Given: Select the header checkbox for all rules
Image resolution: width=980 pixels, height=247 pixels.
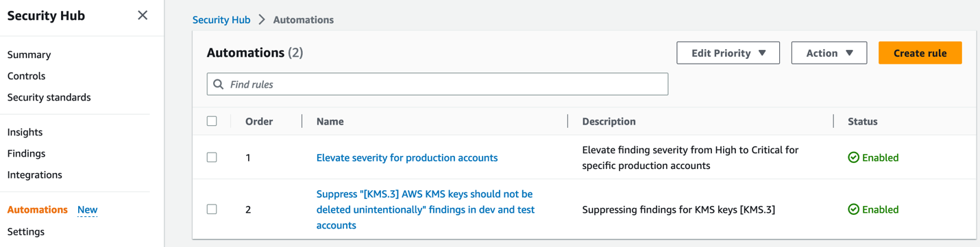Looking at the screenshot, I should point(212,121).
